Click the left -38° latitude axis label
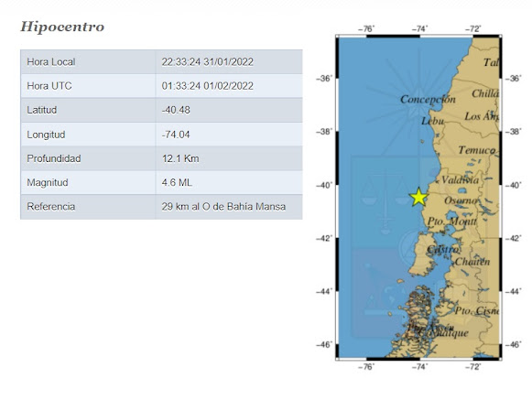532x400 pixels. coord(324,132)
